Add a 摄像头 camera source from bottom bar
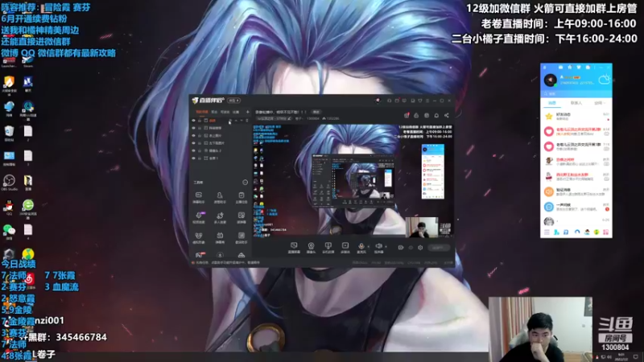644x362 pixels. tap(312, 248)
